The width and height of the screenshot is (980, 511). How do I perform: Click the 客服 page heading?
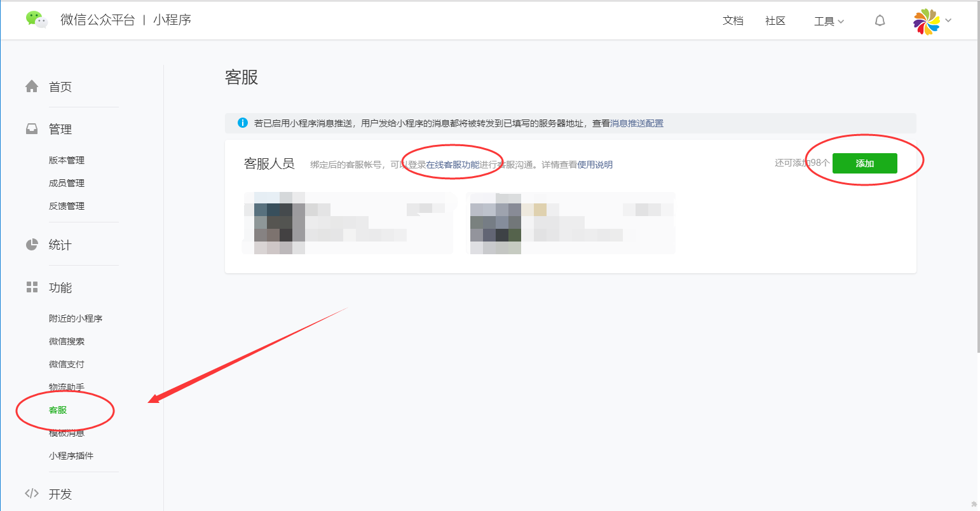click(242, 78)
